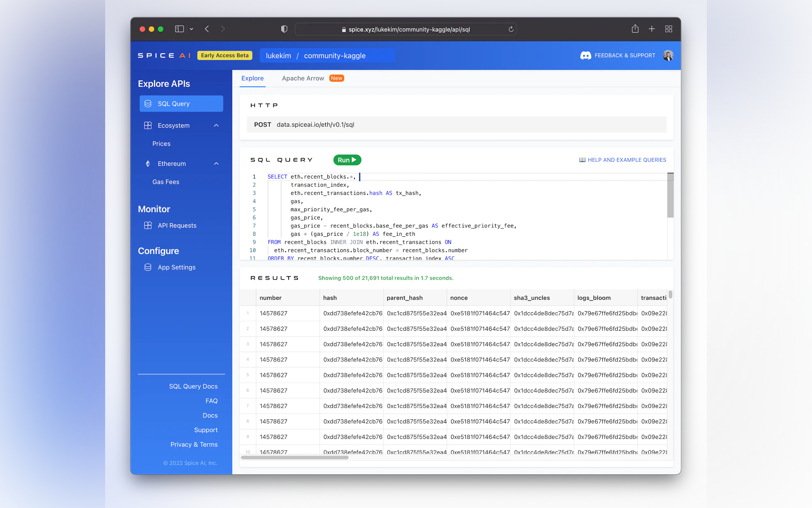Click the Safari share icon
The width and height of the screenshot is (812, 508).
tap(635, 29)
